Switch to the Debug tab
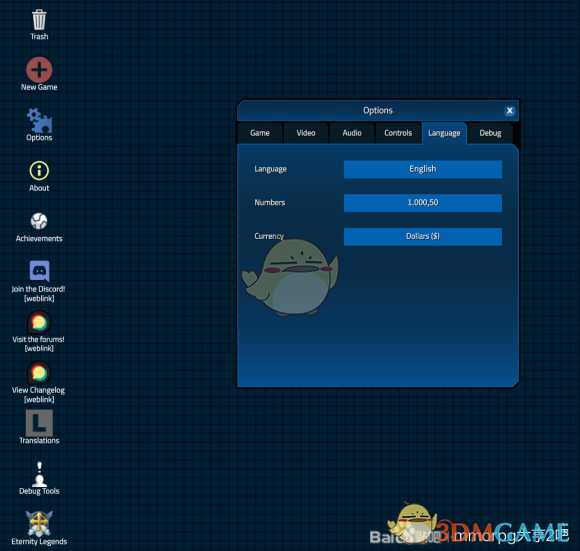This screenshot has width=580, height=551. pos(490,133)
